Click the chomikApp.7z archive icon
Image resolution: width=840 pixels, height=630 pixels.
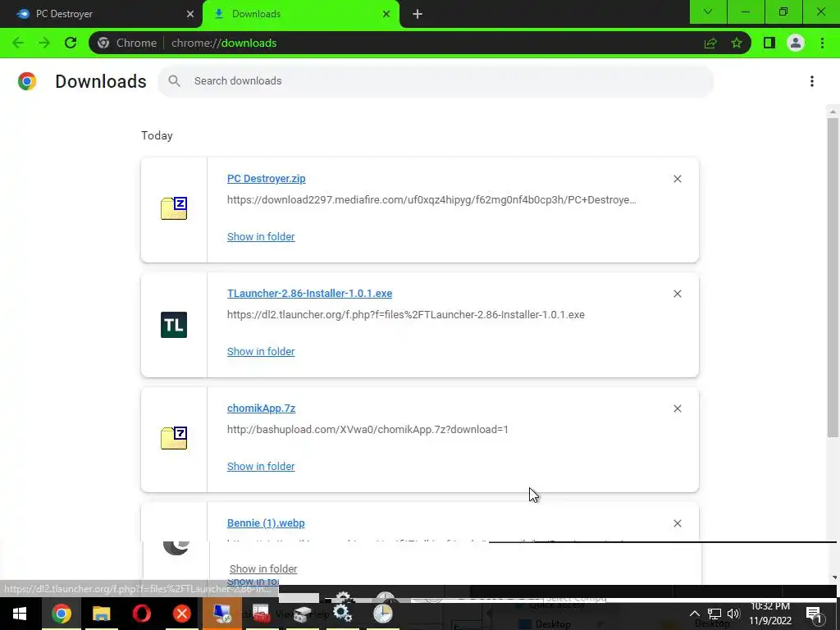tap(174, 438)
